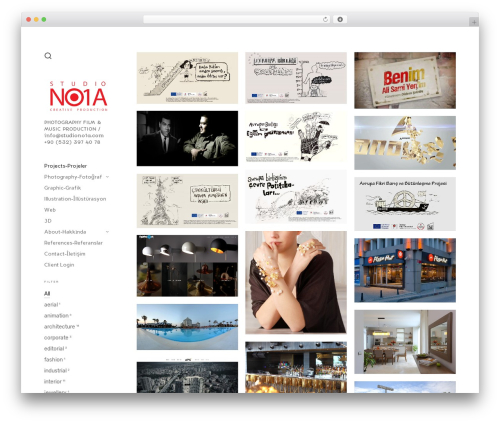This screenshot has height=423, width=500.
Task: Click the Studio NOTA logo
Action: (78, 96)
